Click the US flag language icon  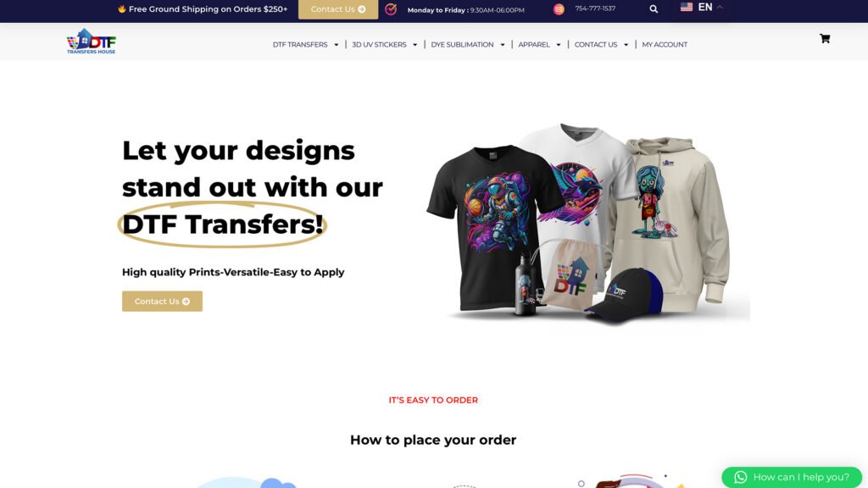pos(687,7)
